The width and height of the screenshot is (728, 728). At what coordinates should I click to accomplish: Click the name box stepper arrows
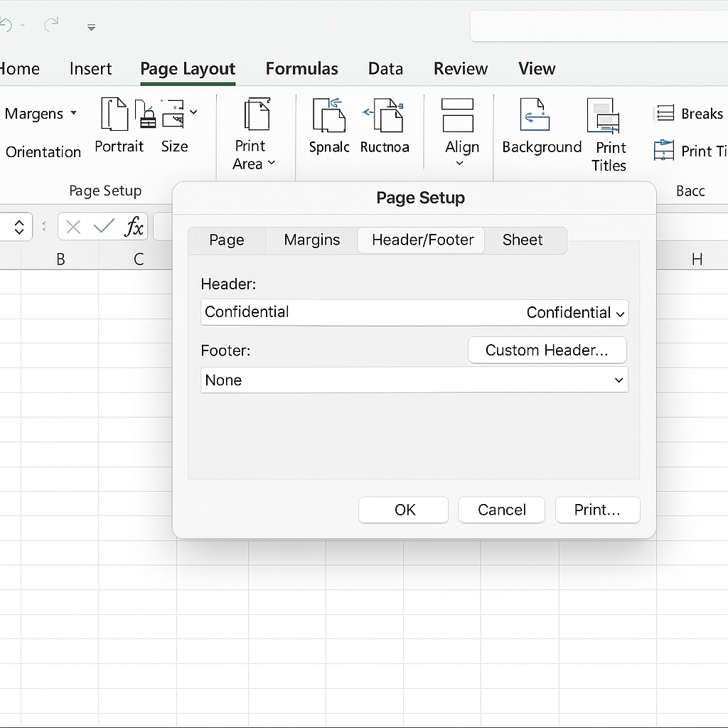pos(19,227)
